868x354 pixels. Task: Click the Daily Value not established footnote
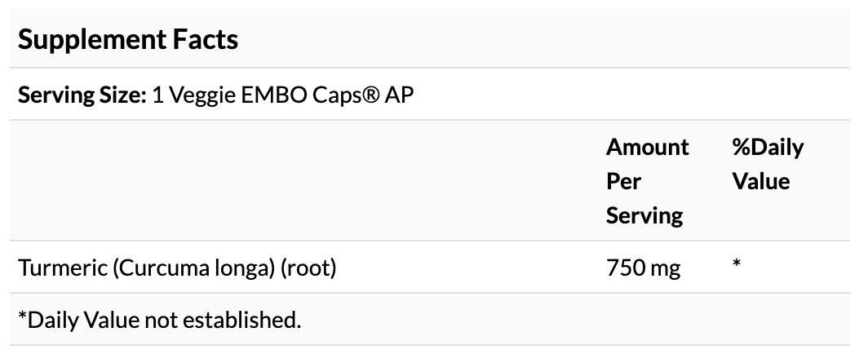tap(160, 320)
